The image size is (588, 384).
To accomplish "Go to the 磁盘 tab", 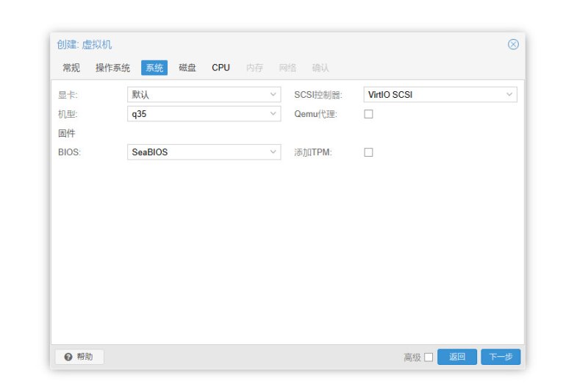I will (187, 68).
